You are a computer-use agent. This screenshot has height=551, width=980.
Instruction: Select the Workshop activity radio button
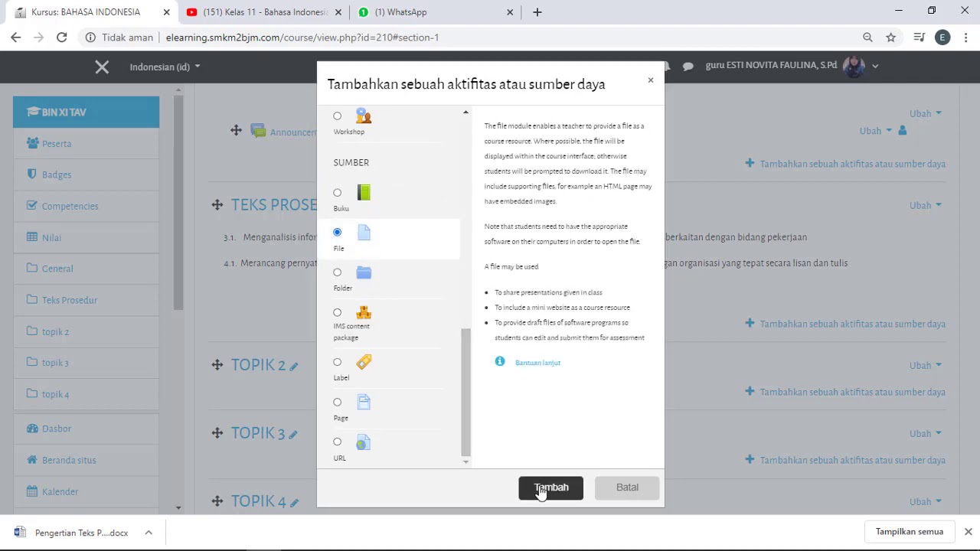pyautogui.click(x=337, y=116)
